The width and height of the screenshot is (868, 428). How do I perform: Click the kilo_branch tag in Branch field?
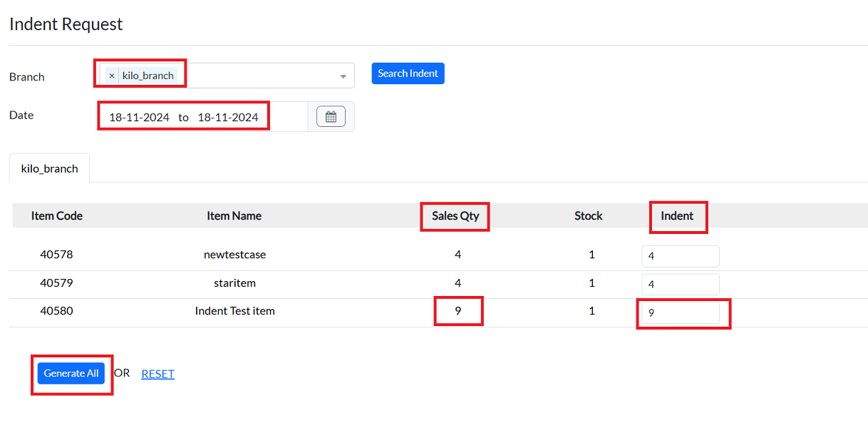click(x=148, y=75)
